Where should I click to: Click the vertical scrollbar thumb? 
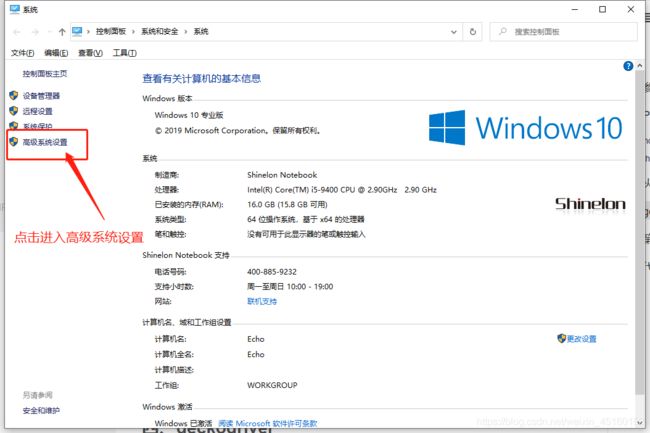pyautogui.click(x=640, y=232)
